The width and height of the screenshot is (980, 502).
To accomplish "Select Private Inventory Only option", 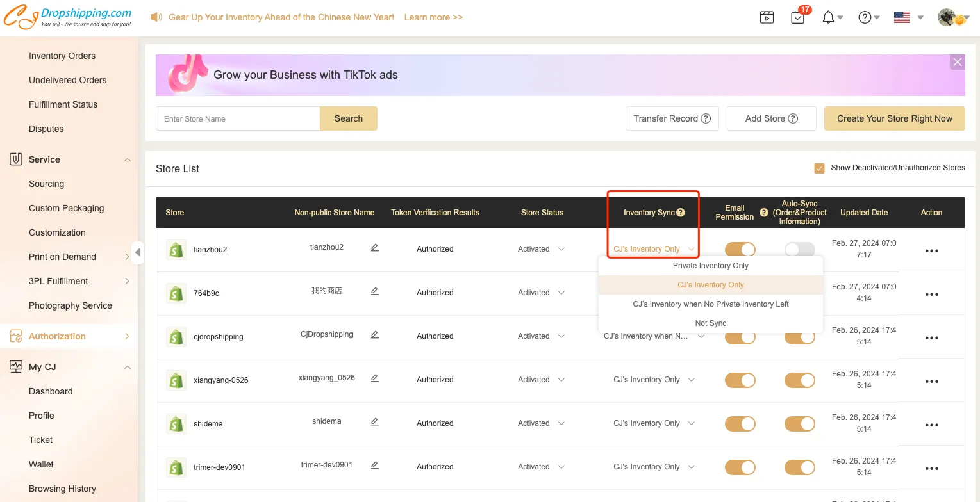I will (x=710, y=266).
